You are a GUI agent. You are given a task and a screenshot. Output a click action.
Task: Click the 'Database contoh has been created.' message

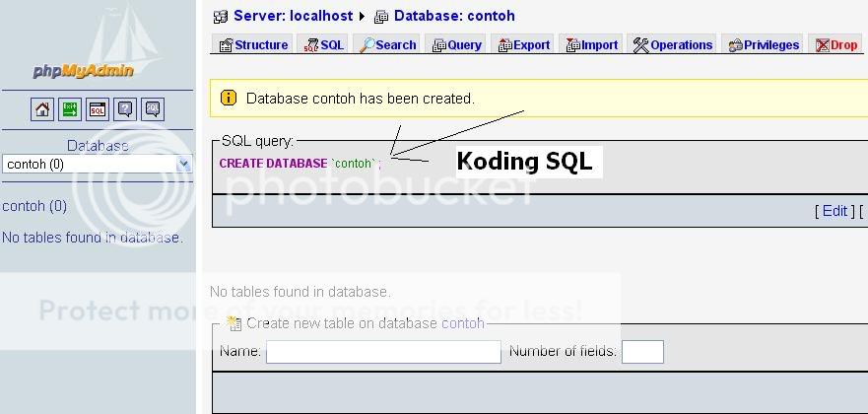click(361, 99)
